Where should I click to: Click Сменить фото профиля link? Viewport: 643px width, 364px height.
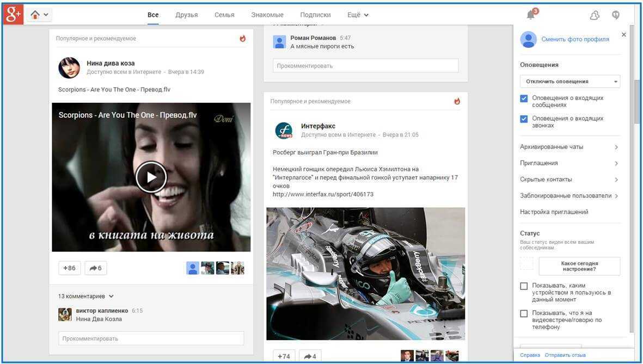pos(575,39)
